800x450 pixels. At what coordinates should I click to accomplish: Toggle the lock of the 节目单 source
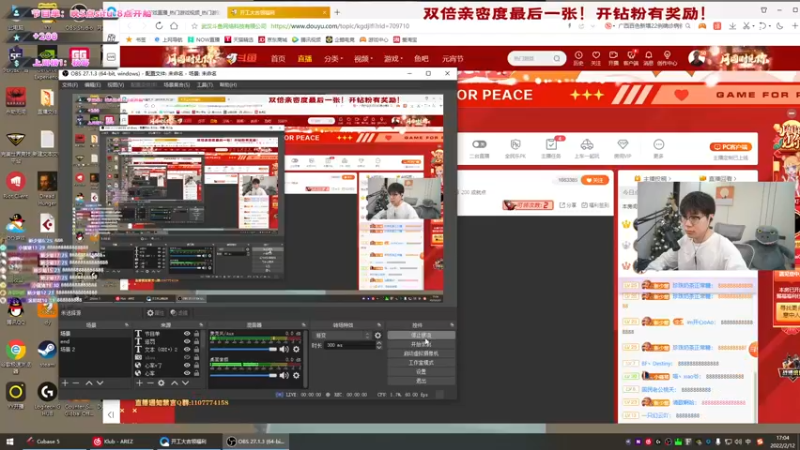(196, 334)
